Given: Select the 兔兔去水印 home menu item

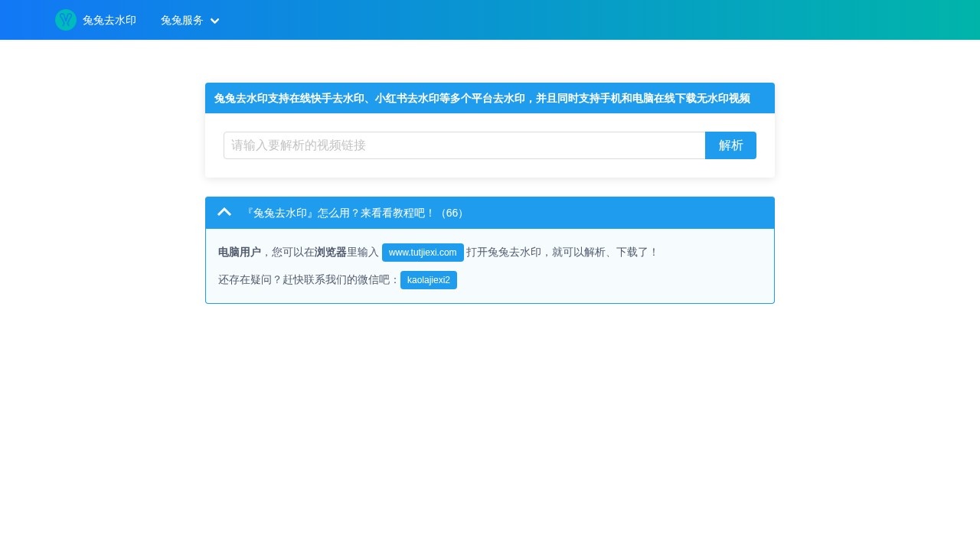Looking at the screenshot, I should (x=109, y=21).
